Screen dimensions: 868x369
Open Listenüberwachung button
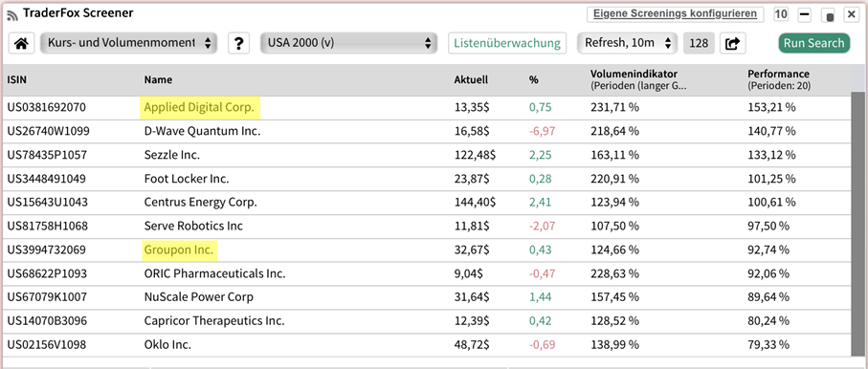point(507,43)
